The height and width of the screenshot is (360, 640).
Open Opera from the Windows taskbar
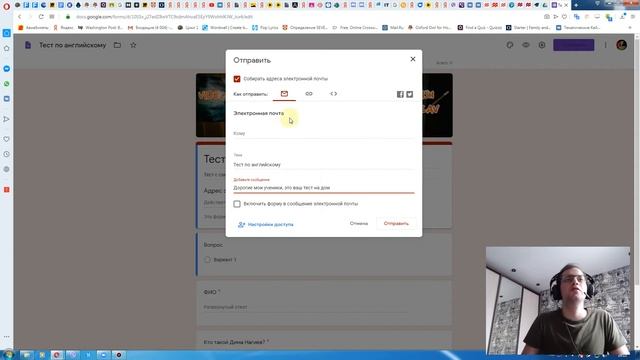(x=56, y=355)
